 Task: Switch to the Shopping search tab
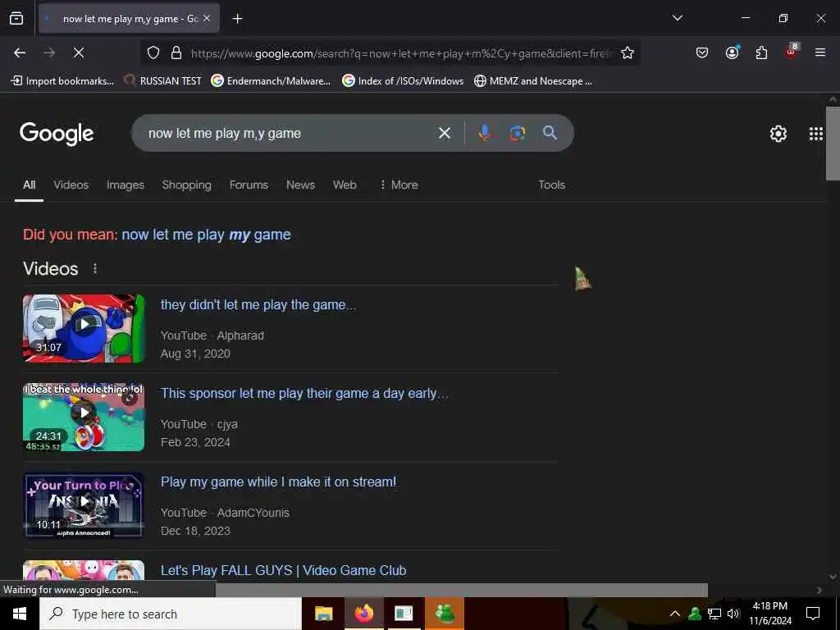(x=186, y=185)
